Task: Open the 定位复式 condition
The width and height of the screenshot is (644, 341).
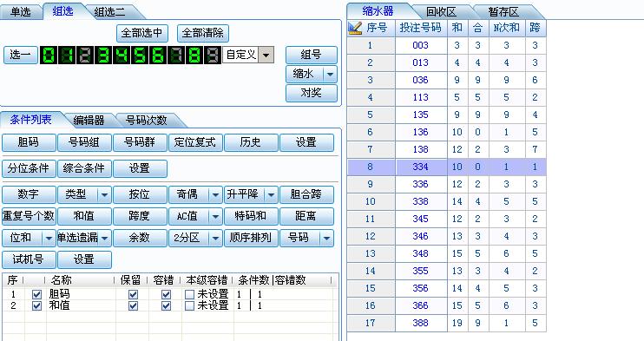Action: point(195,142)
